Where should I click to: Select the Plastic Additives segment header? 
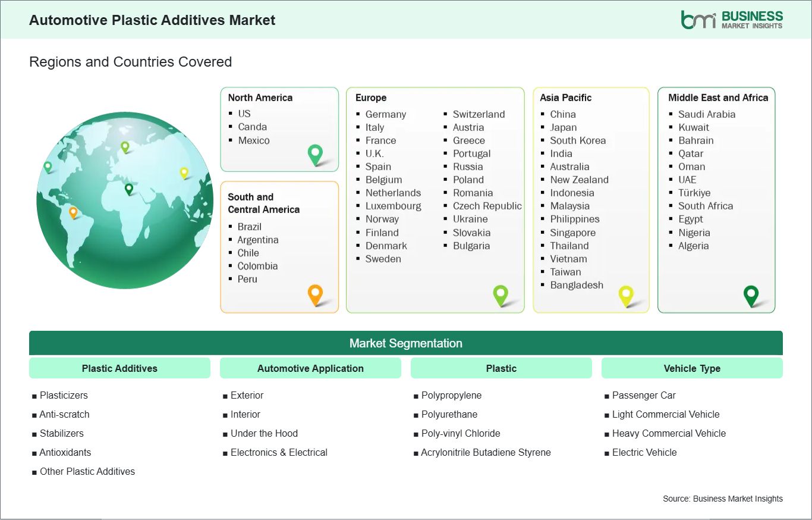(x=119, y=368)
